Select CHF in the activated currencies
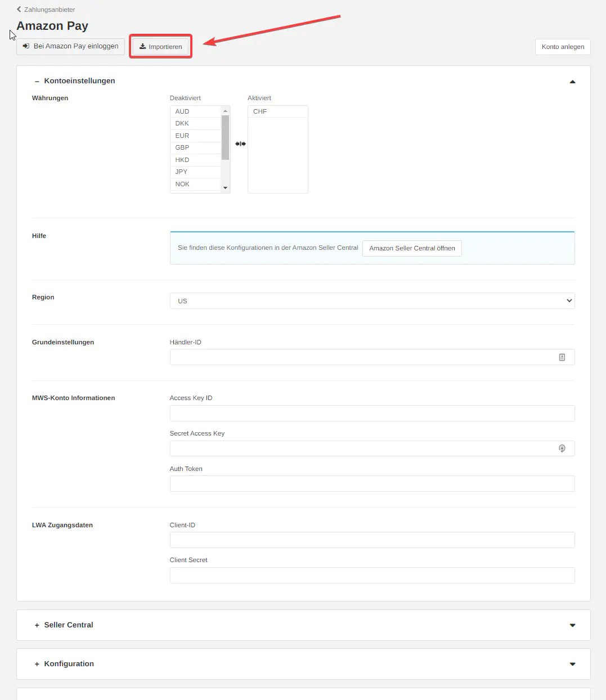The width and height of the screenshot is (606, 700). click(x=260, y=111)
